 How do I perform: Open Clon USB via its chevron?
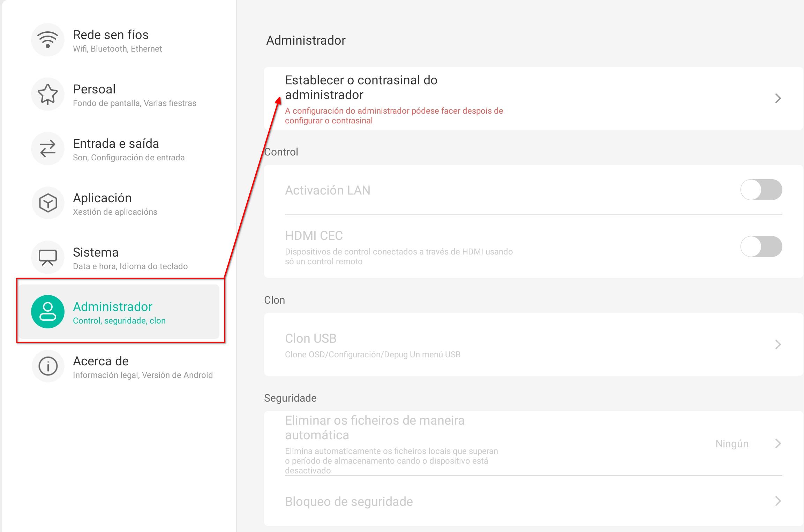(x=778, y=344)
